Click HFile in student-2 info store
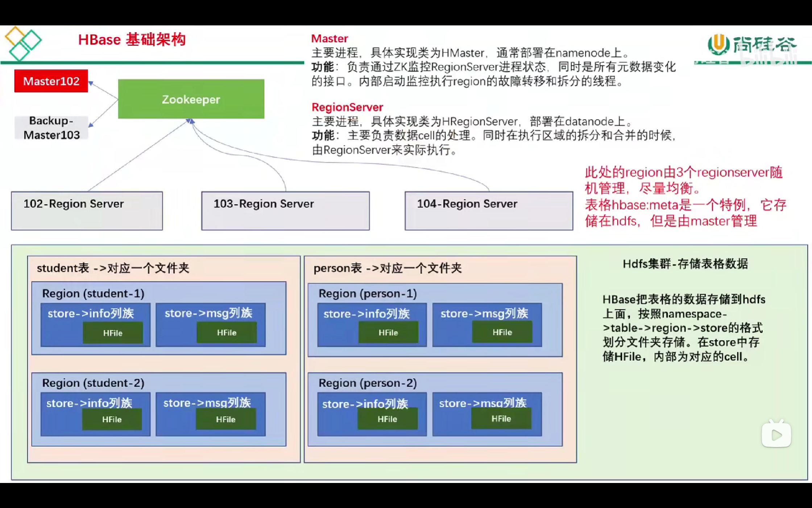 click(112, 419)
